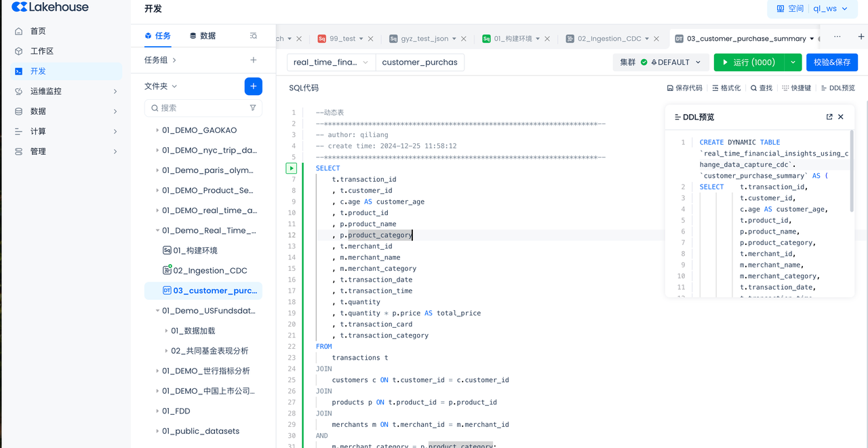This screenshot has height=448, width=868.
Task: Click the 校验&保存 button
Action: (x=831, y=62)
